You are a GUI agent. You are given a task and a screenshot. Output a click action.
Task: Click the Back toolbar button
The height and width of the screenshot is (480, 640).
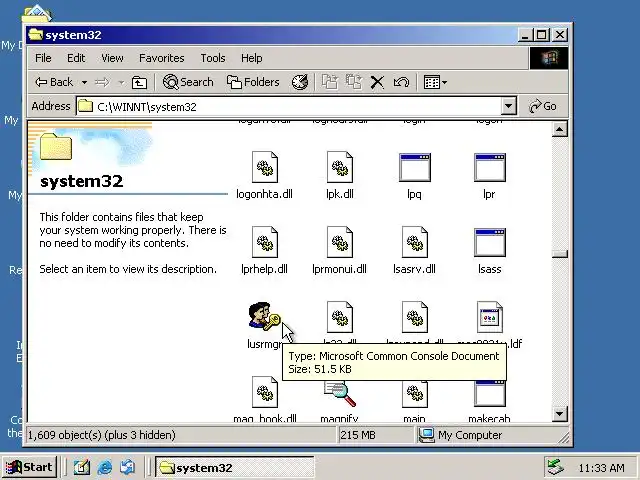pos(54,82)
